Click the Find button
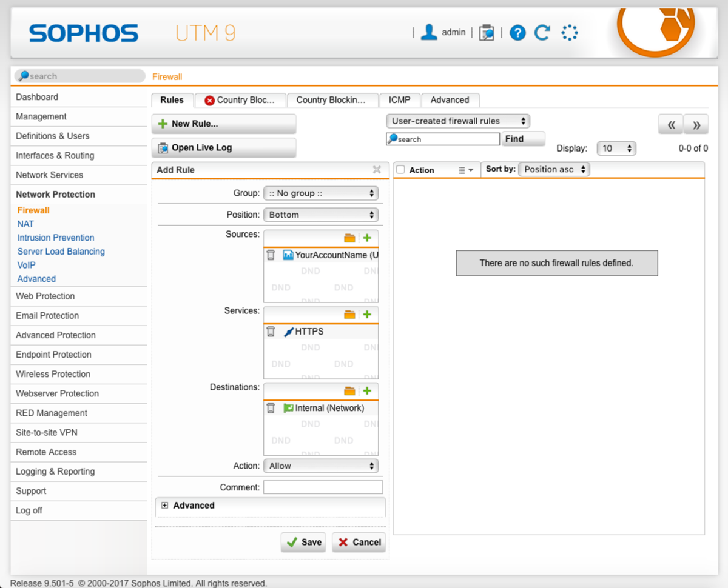 point(523,139)
